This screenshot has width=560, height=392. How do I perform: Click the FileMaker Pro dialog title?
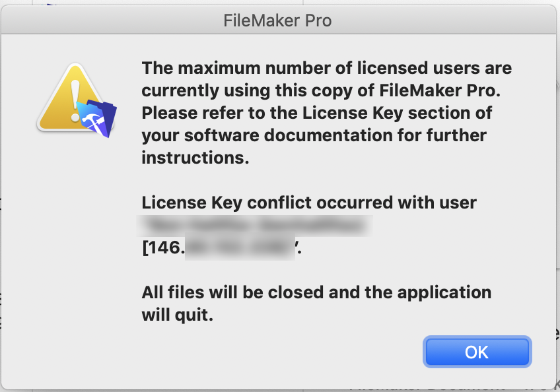277,20
